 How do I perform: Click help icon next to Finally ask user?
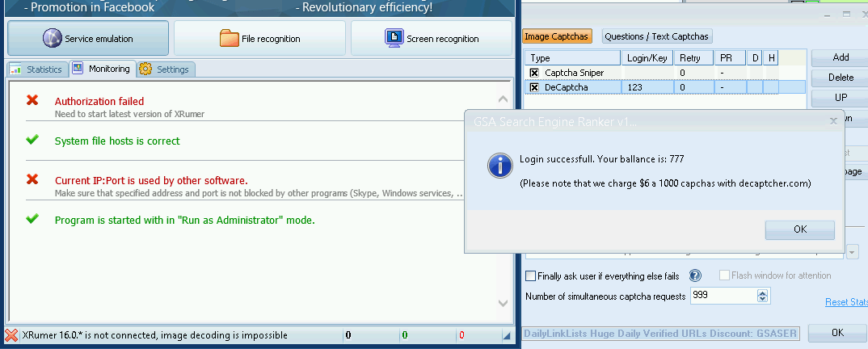click(695, 275)
